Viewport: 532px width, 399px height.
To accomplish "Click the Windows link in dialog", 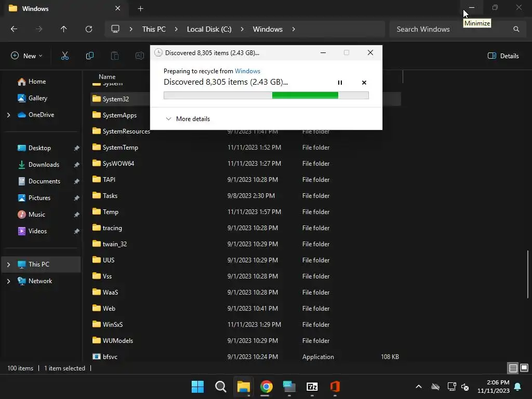I will coord(247,71).
